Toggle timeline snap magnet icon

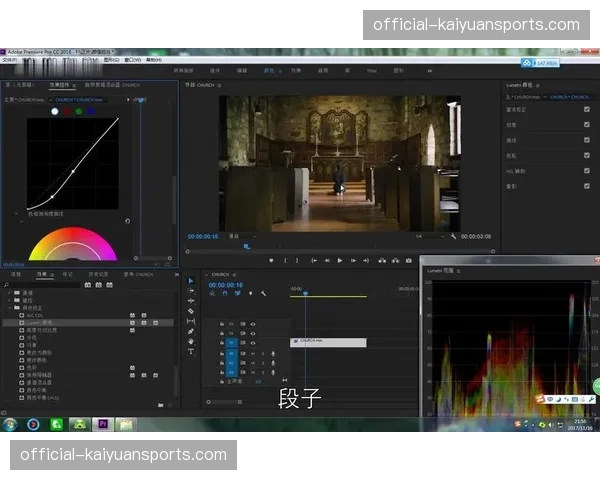(x=225, y=294)
